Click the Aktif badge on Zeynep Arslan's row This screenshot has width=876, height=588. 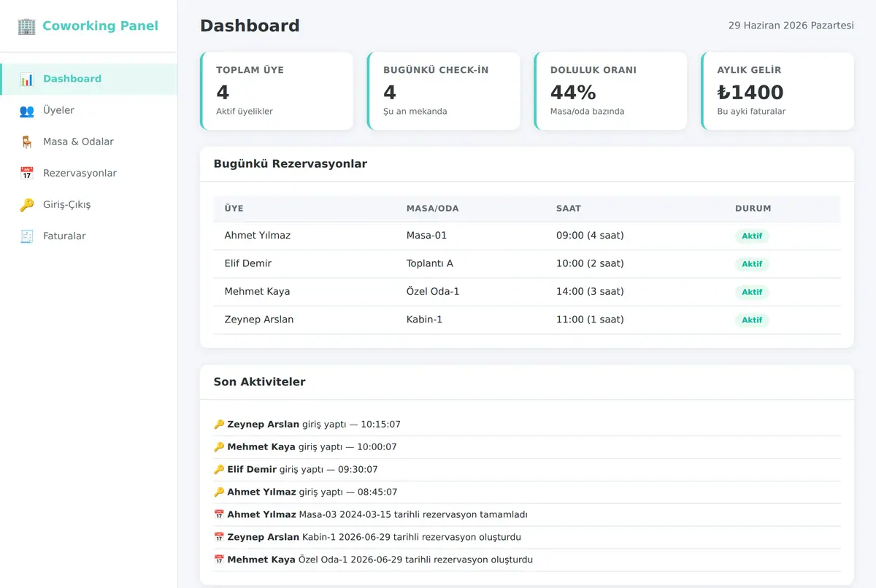pos(752,320)
